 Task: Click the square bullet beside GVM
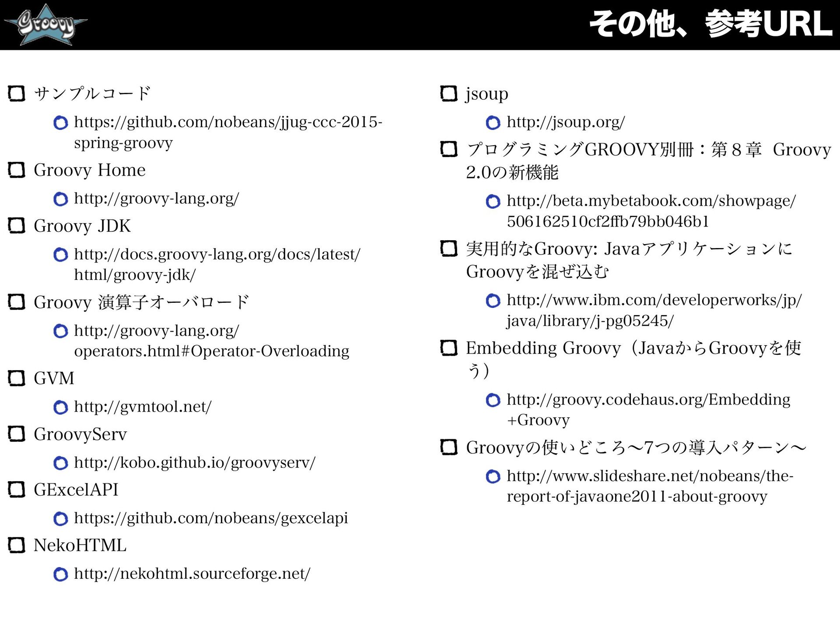[x=17, y=378]
